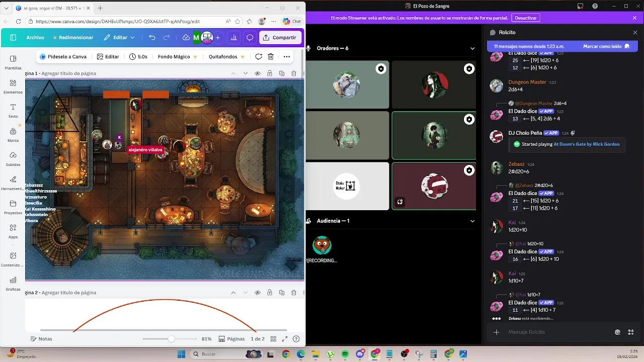
Task: Click the Pídeselo a Canva button
Action: click(x=63, y=57)
